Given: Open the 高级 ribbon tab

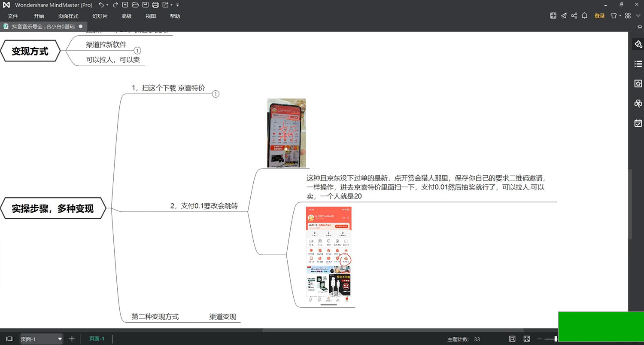Looking at the screenshot, I should tap(127, 16).
